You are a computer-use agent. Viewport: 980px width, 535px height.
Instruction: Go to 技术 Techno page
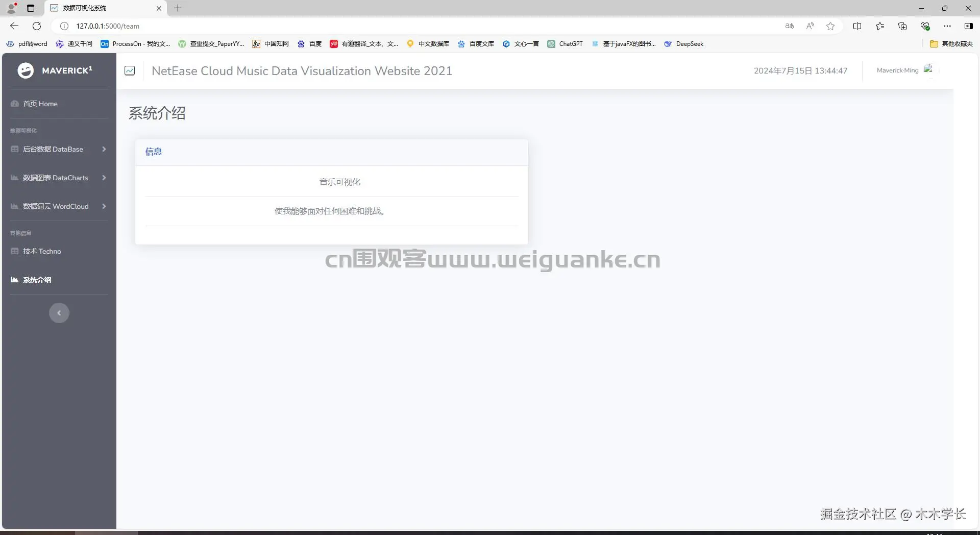pos(42,251)
